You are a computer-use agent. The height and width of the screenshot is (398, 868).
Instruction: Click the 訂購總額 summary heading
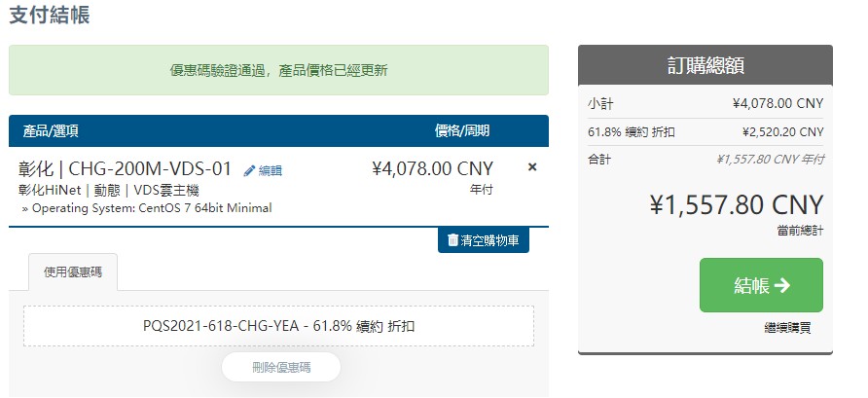[705, 65]
